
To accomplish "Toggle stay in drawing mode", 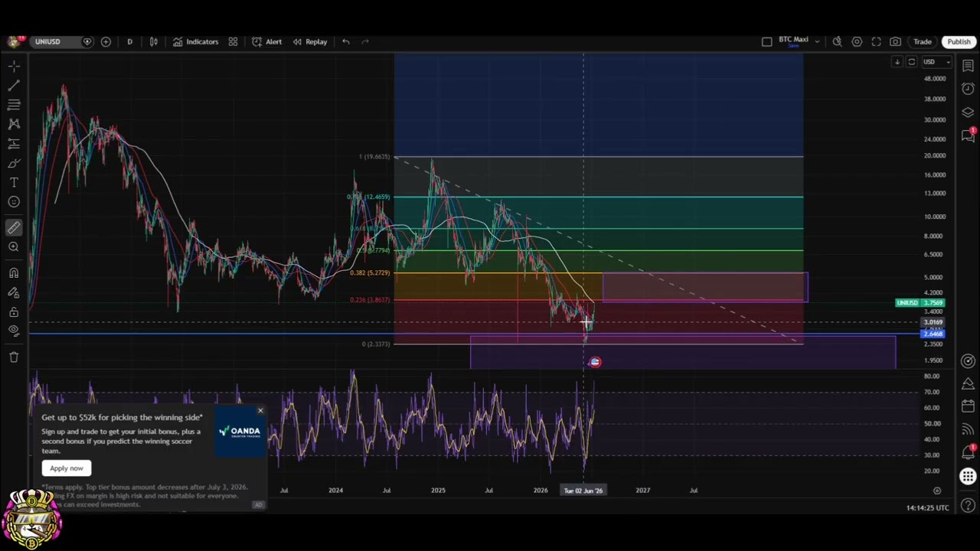I will (14, 292).
